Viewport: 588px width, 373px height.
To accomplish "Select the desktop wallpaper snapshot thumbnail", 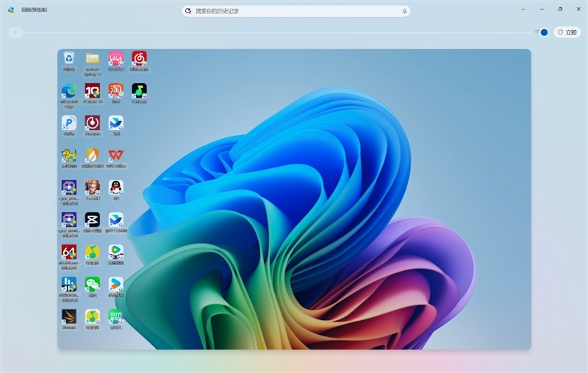I will coord(295,199).
